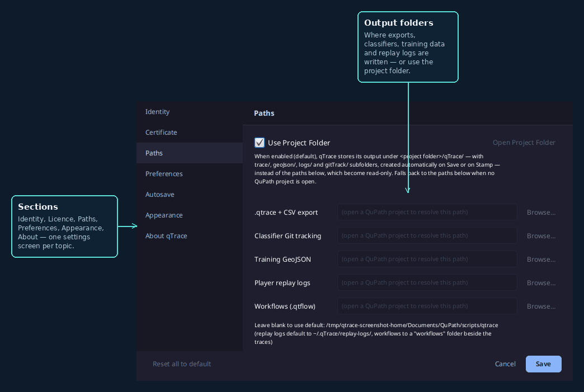The width and height of the screenshot is (584, 392).
Task: Browse for the Workflows (.qtflow) folder
Action: (541, 306)
